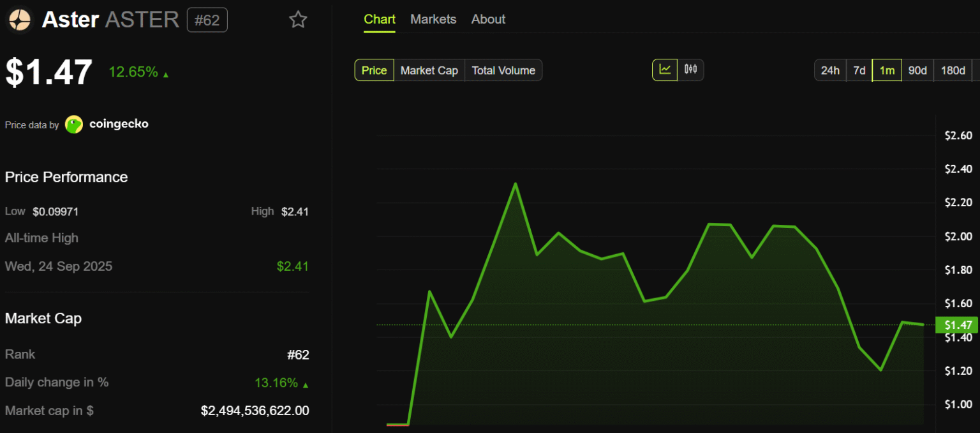The image size is (980, 433).
Task: Toggle chart to Total Volume data
Action: (x=503, y=70)
